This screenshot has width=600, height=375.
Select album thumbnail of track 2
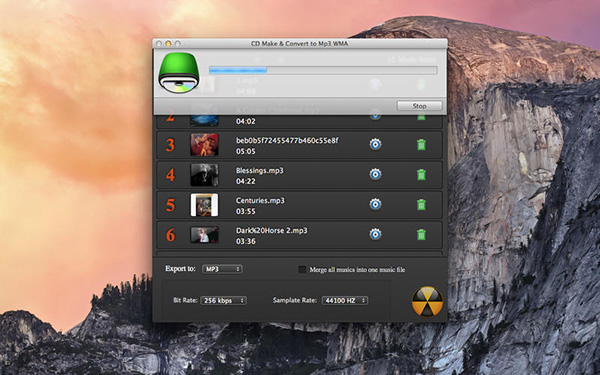[204, 120]
